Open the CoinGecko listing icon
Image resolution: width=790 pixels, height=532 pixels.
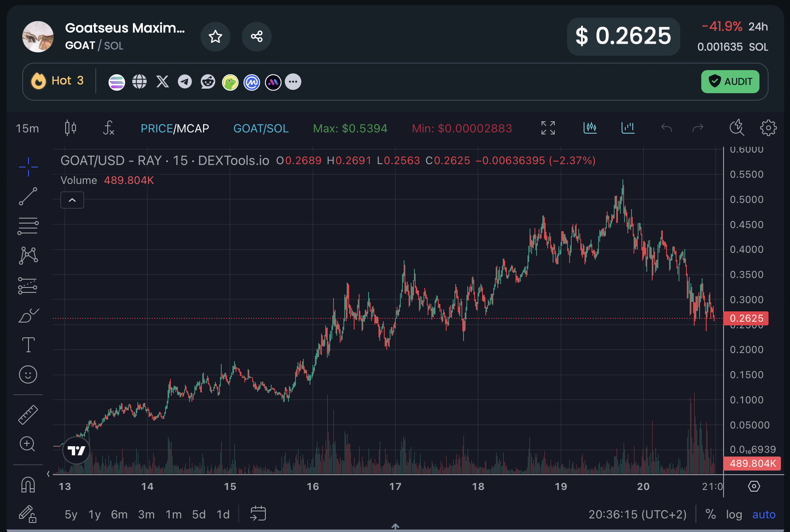point(230,82)
